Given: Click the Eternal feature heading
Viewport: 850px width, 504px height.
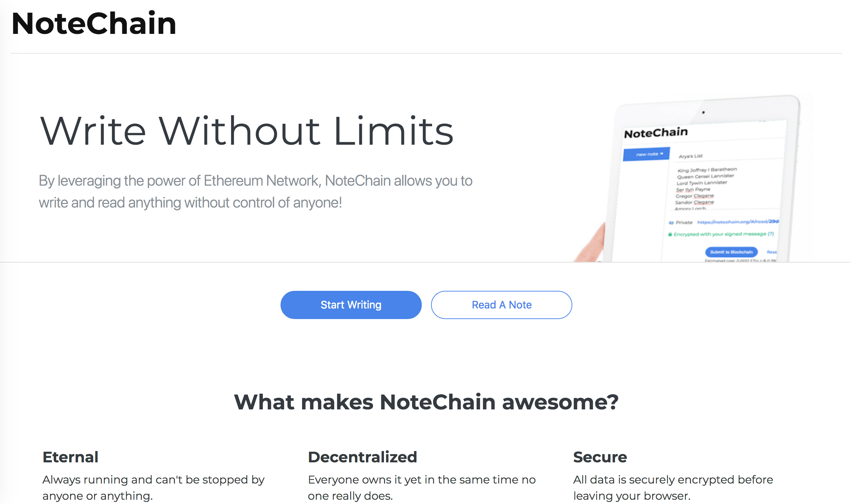Looking at the screenshot, I should pyautogui.click(x=70, y=457).
